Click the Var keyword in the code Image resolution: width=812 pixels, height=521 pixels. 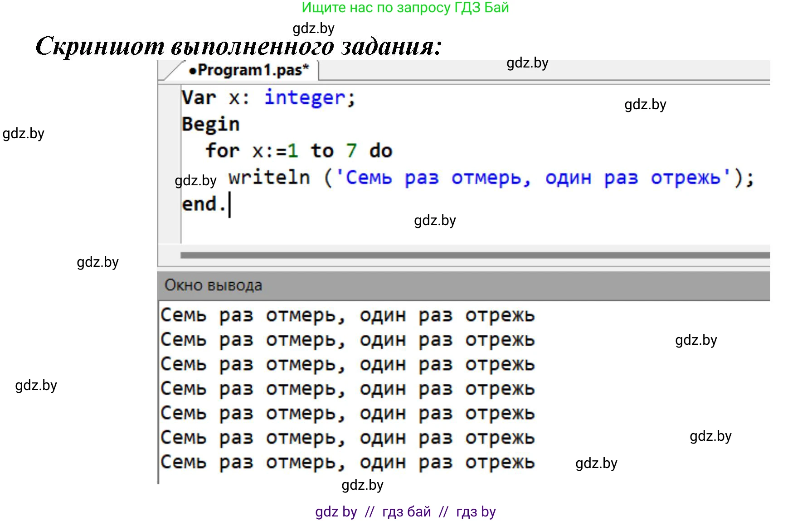point(199,98)
